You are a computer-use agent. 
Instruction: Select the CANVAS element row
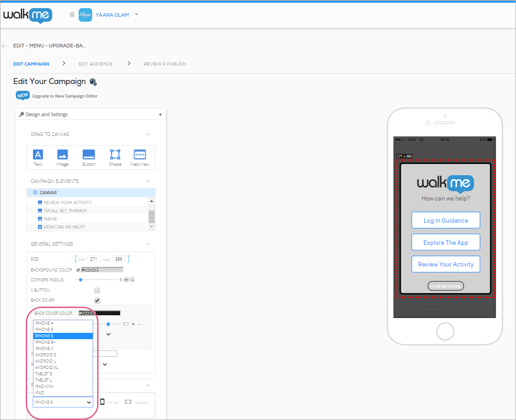91,193
